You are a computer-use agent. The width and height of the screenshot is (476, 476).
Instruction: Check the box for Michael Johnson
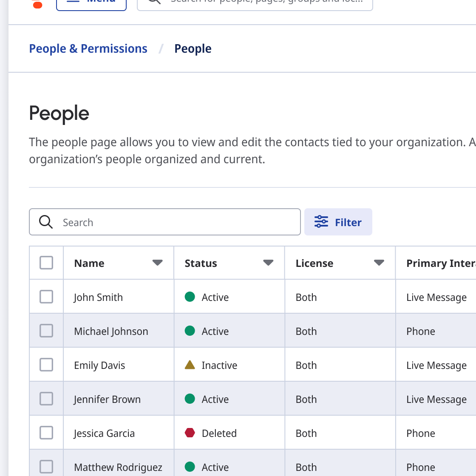pyautogui.click(x=46, y=331)
